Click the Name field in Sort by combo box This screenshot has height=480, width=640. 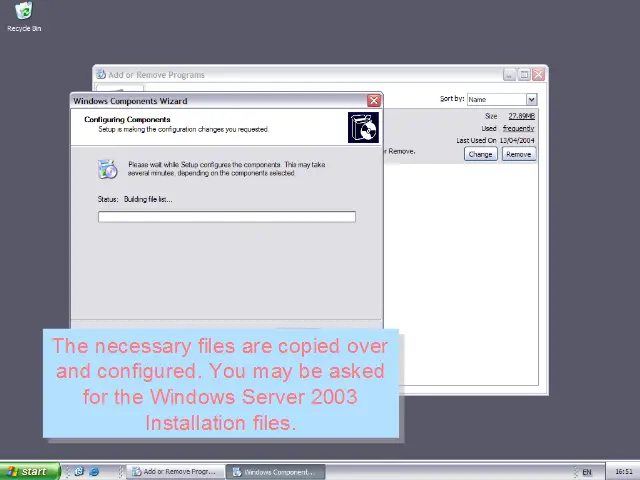coord(495,99)
